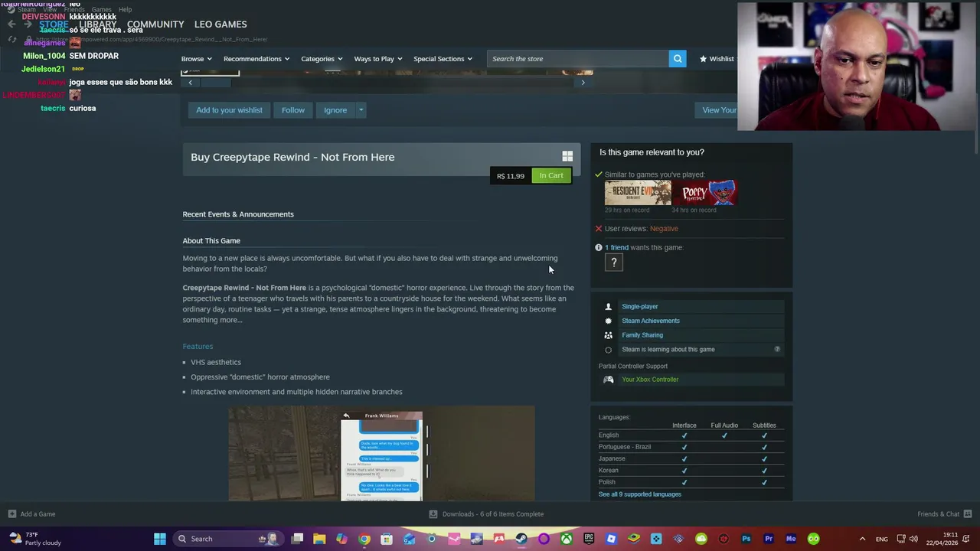Open the Resident Evil similar game thumbnail
Image resolution: width=980 pixels, height=551 pixels.
(638, 193)
